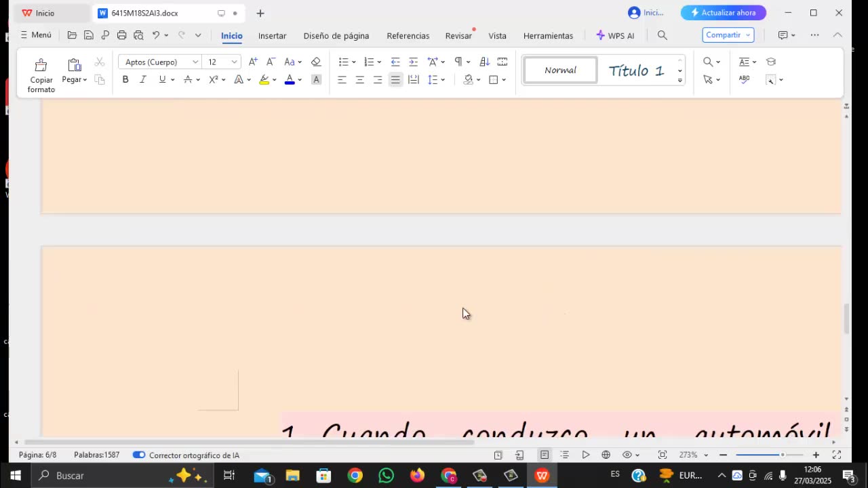Switch to the Referencias tab
This screenshot has height=488, width=868.
408,35
